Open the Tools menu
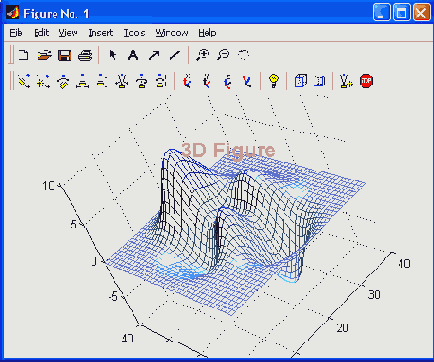 (134, 33)
